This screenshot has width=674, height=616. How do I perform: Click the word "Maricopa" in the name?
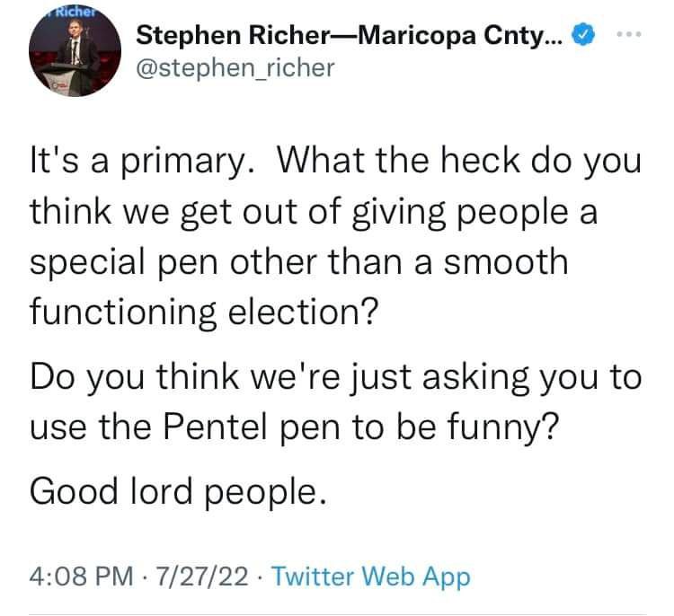[x=417, y=35]
